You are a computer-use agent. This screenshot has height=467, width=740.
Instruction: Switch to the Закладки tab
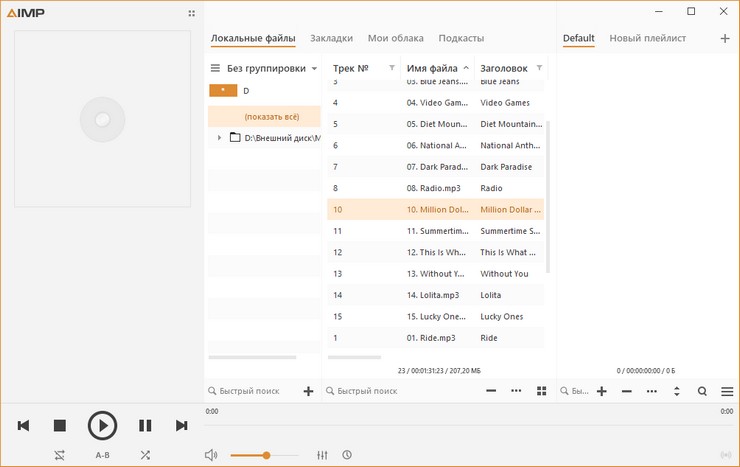[x=331, y=38]
